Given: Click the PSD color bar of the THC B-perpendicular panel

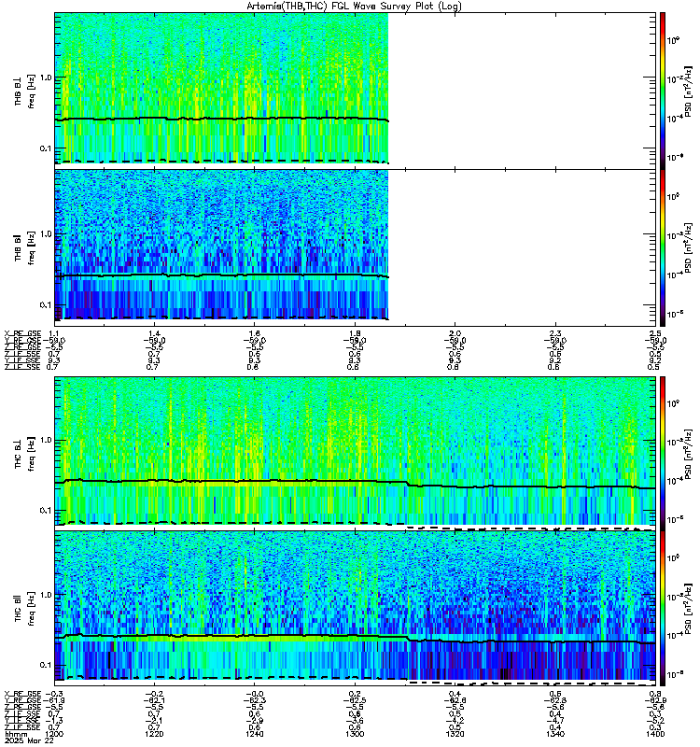Looking at the screenshot, I should click(x=663, y=453).
